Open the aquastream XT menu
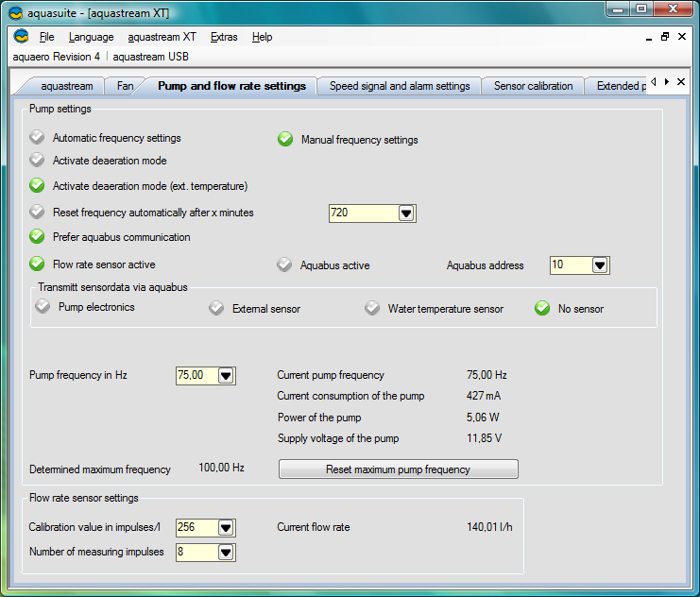Image resolution: width=700 pixels, height=597 pixels. tap(162, 37)
